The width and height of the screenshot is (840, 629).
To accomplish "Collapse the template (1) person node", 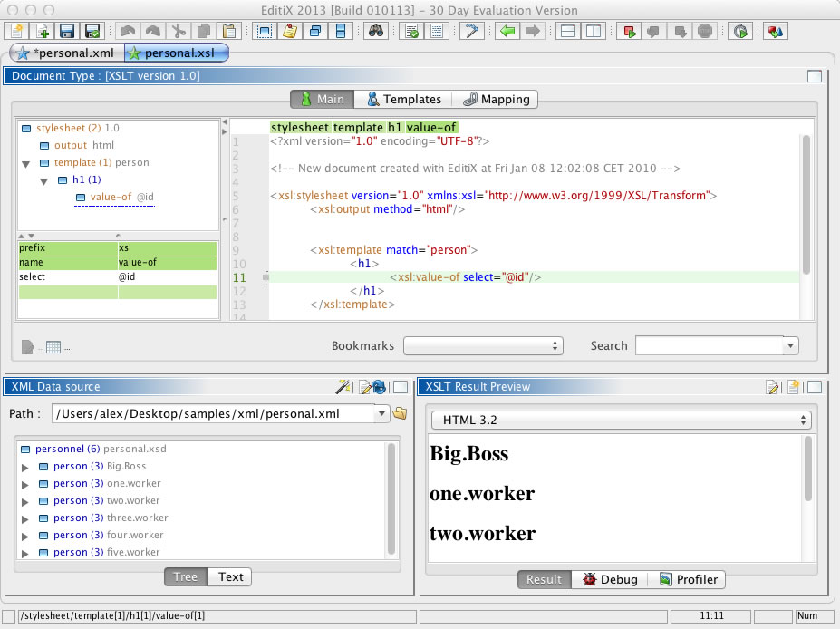I will tap(25, 164).
